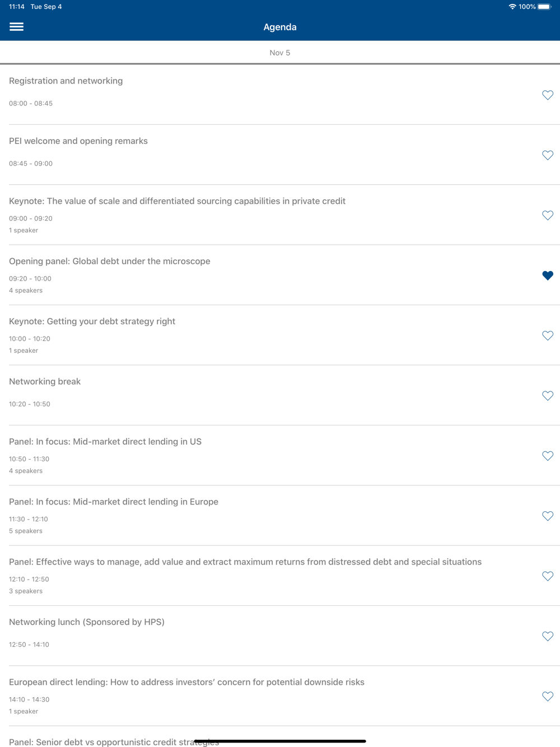Favorite the distressed debt panel session

point(548,576)
